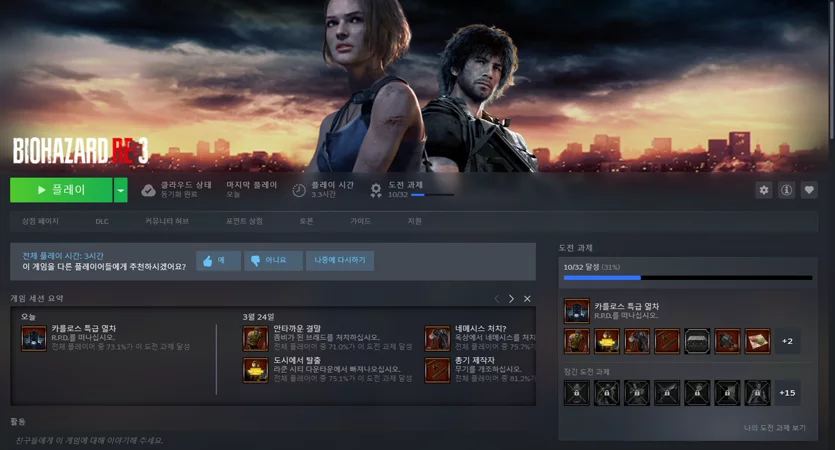Click 안타까운 결말 achievement title text
The height and width of the screenshot is (450, 835).
click(x=297, y=329)
